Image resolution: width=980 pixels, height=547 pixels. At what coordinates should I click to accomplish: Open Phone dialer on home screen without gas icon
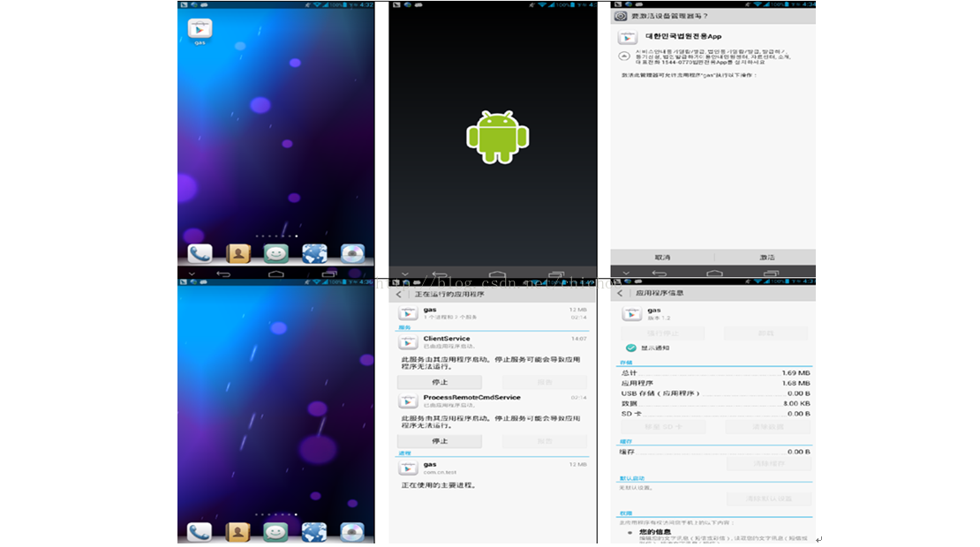coord(200,531)
